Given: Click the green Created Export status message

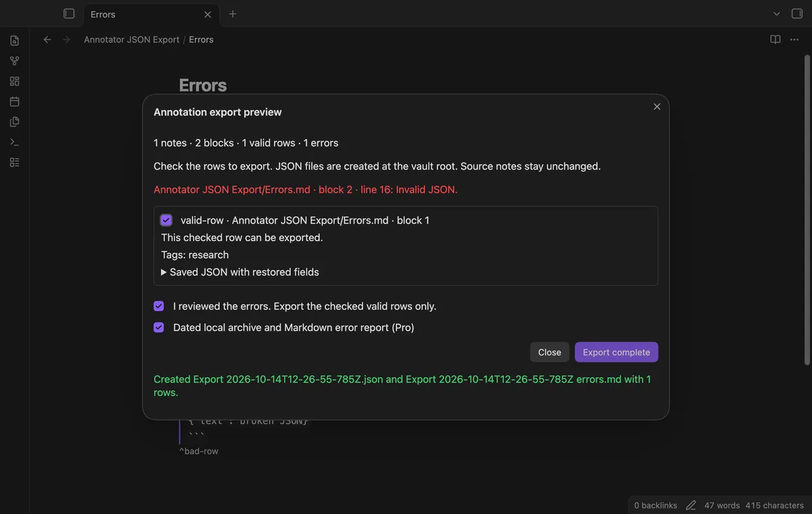Looking at the screenshot, I should [403, 385].
